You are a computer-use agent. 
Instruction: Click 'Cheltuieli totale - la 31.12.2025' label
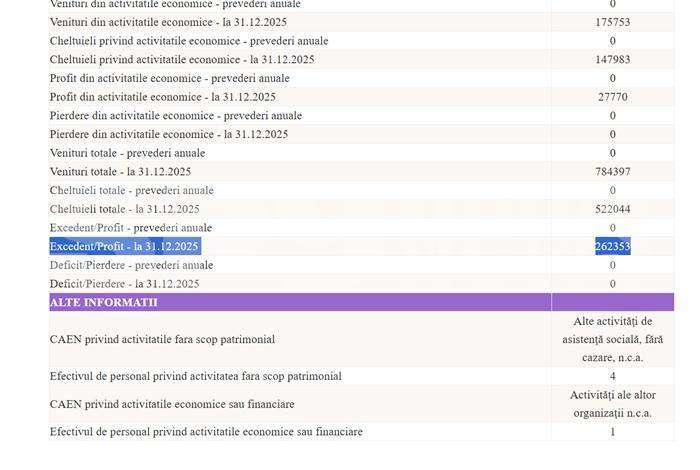click(125, 210)
